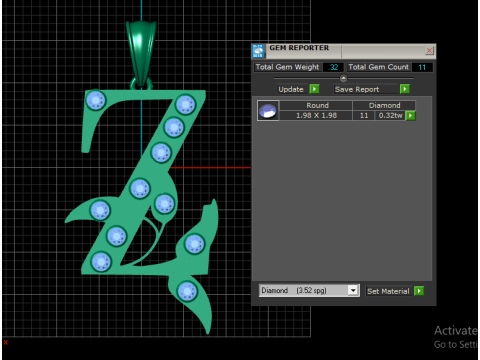Click the 1.98 X 1.98 size cell

316,116
